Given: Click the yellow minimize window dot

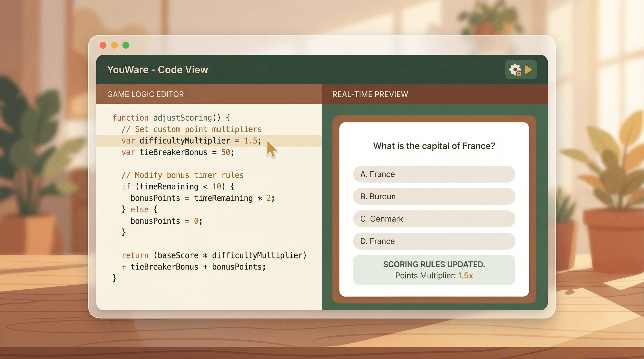Looking at the screenshot, I should [x=114, y=45].
